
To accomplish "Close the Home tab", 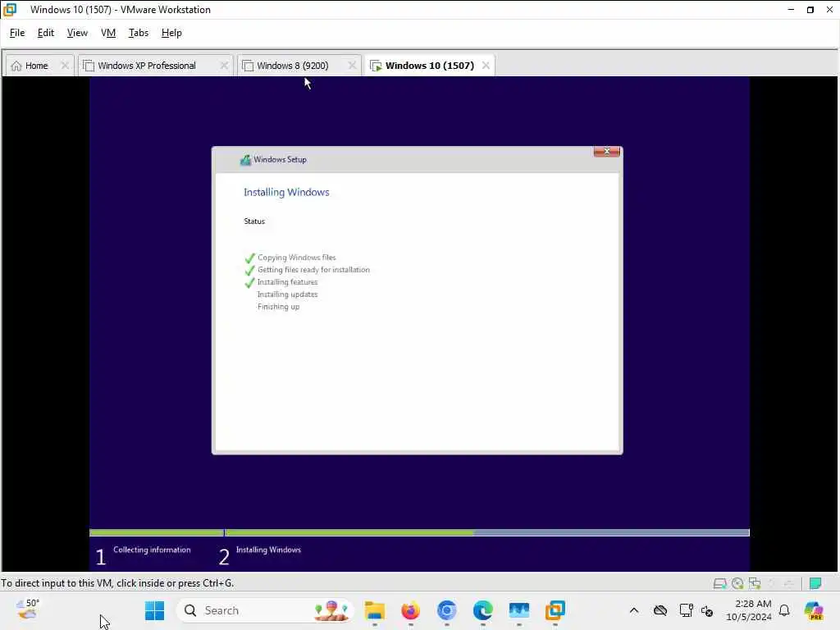I will coord(65,66).
